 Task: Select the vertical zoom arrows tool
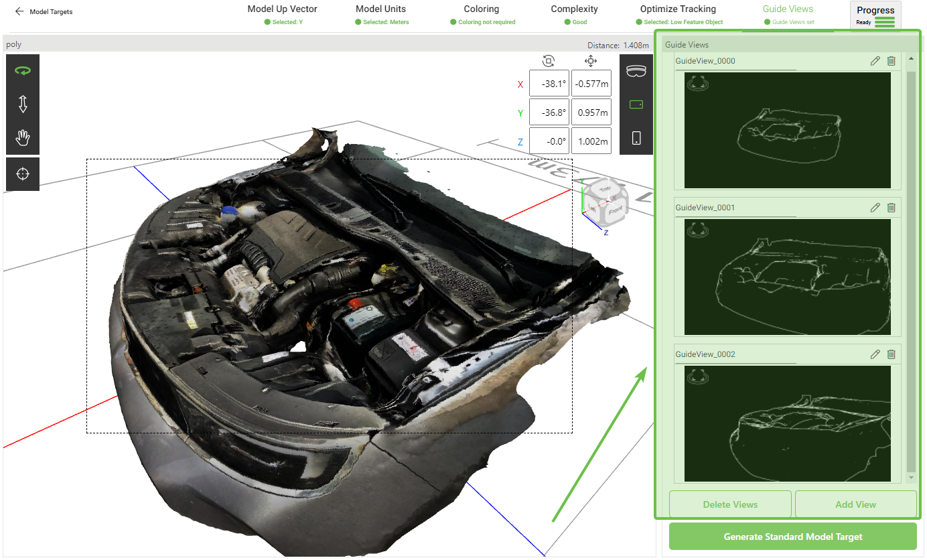pos(22,104)
